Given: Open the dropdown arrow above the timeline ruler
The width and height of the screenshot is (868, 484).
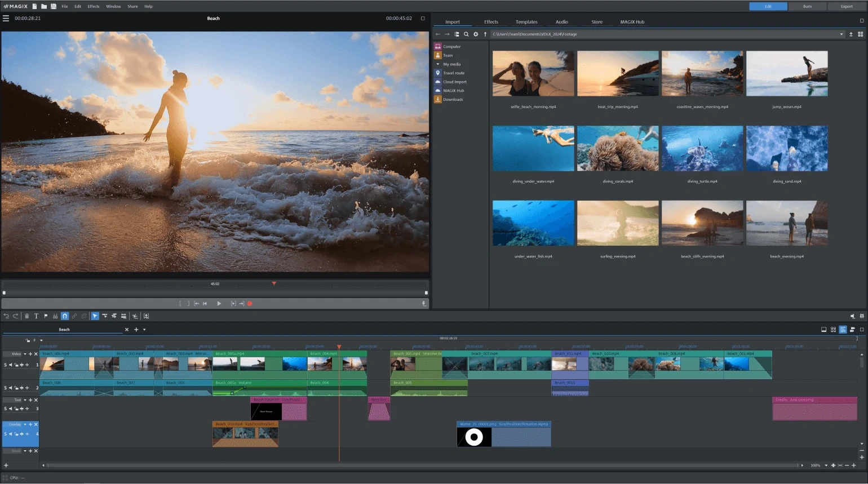Looking at the screenshot, I should point(41,340).
